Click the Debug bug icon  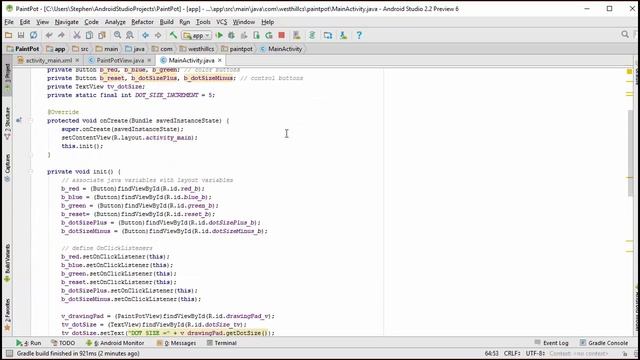(231, 36)
